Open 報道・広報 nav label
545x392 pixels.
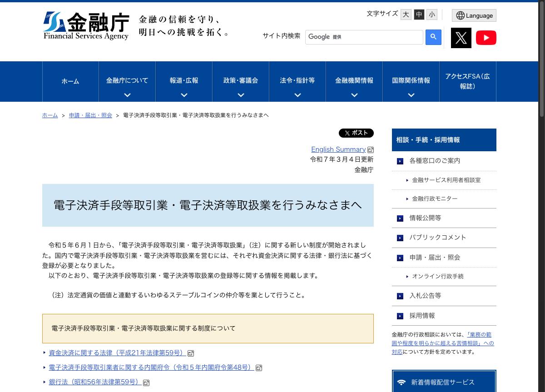tap(184, 80)
